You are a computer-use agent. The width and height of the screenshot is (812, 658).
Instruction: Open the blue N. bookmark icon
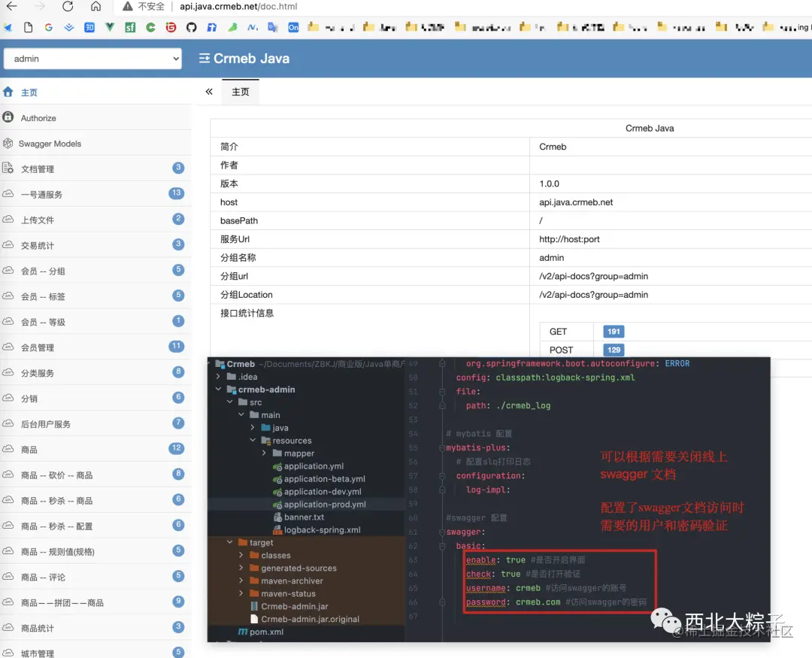pos(253,28)
